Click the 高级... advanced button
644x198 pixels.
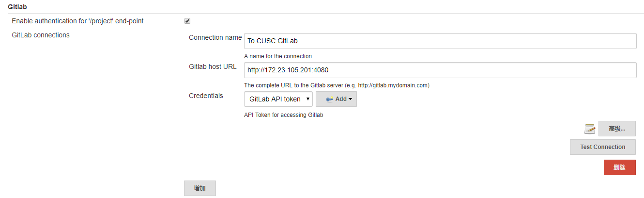617,129
